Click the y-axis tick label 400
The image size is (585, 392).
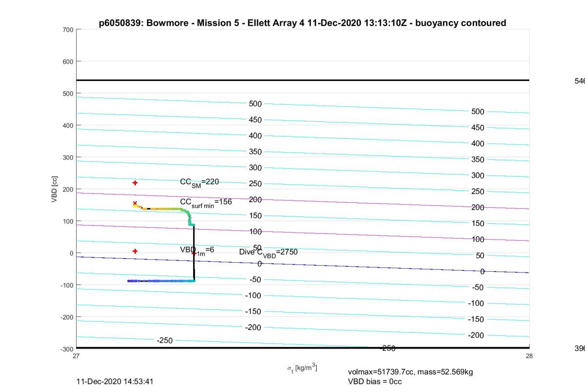point(68,125)
